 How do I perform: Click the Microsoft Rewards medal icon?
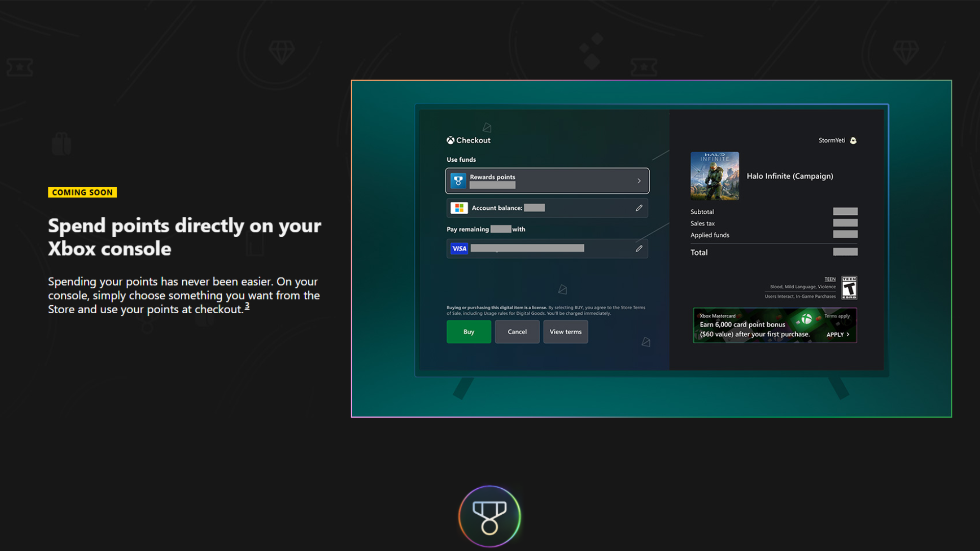click(x=458, y=181)
